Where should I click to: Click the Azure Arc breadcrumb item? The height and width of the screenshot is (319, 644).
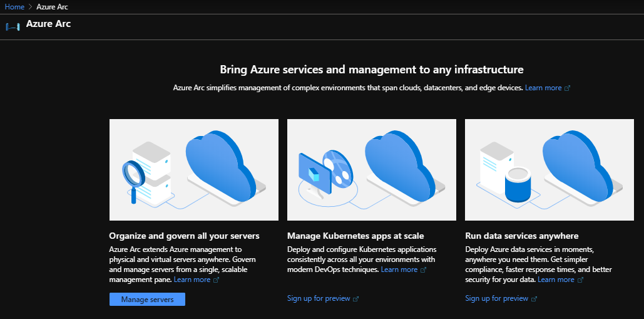52,7
